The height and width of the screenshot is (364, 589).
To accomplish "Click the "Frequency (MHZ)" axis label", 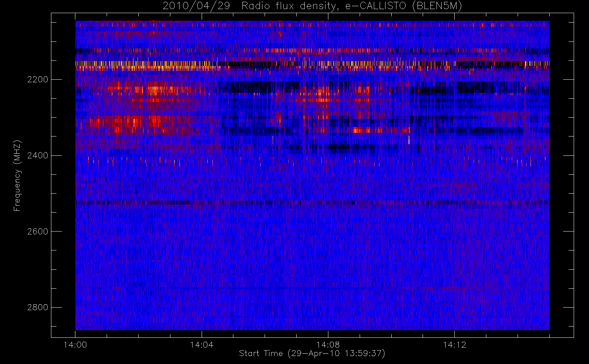I will (17, 175).
